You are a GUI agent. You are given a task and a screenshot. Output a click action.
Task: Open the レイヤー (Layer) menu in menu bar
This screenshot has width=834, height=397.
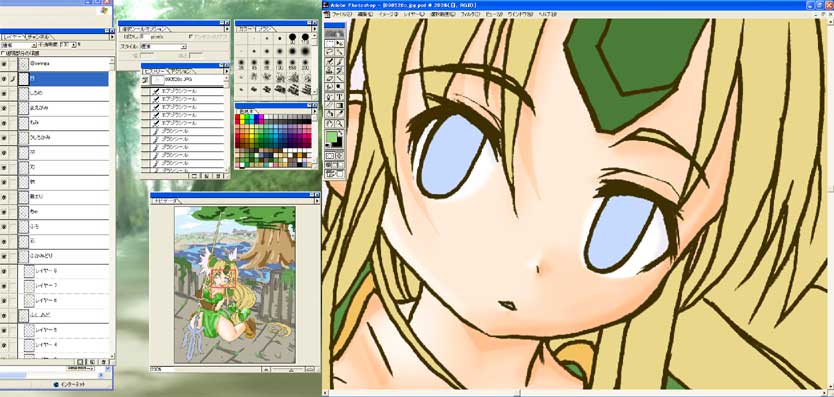tap(414, 14)
